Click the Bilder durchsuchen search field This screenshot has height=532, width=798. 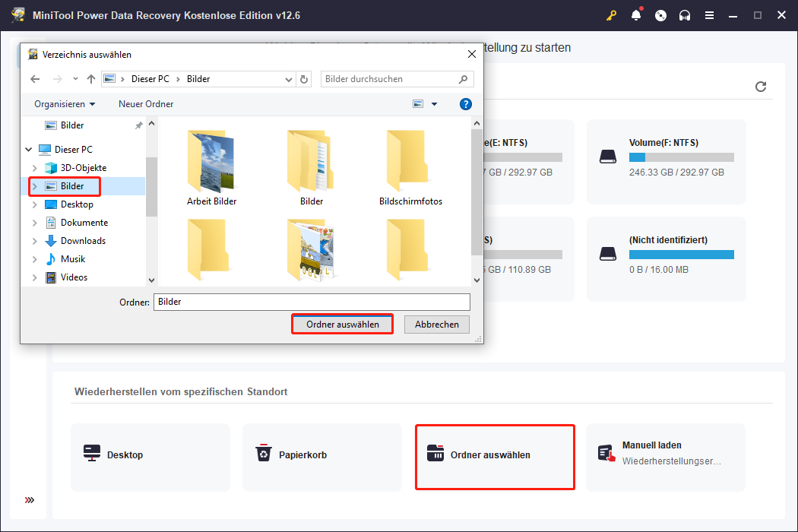pyautogui.click(x=397, y=79)
